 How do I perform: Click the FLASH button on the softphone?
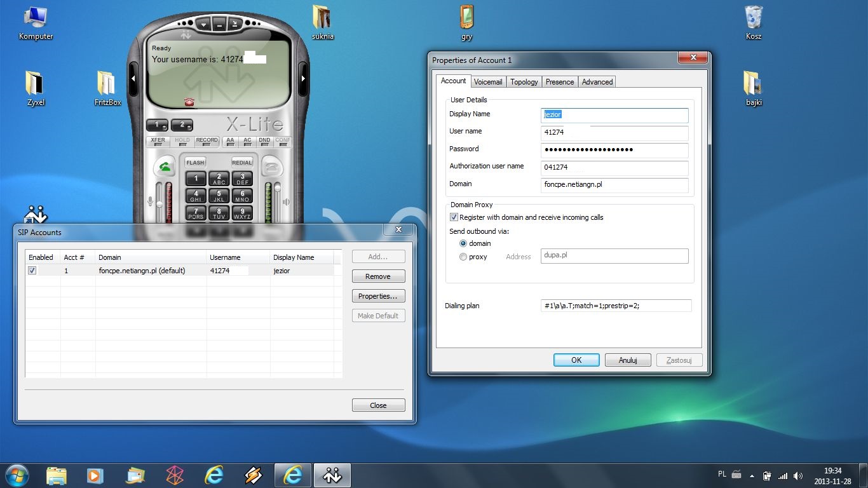point(195,162)
